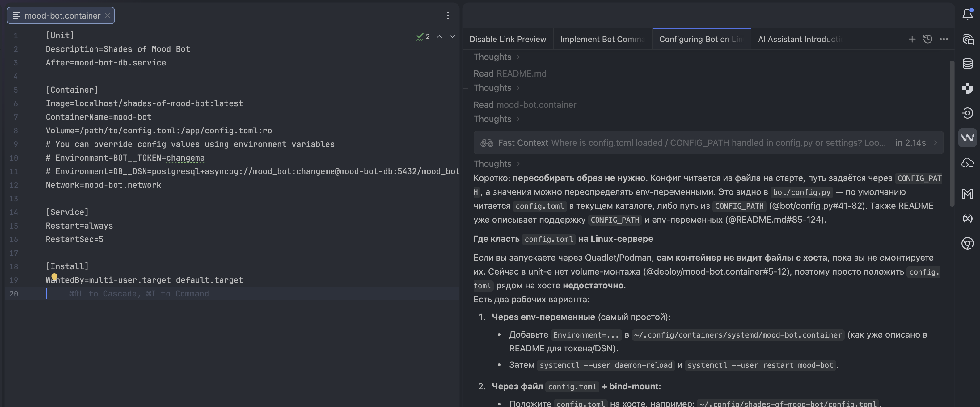
Task: Open the AI Assistant chat tool window
Action: click(967, 39)
